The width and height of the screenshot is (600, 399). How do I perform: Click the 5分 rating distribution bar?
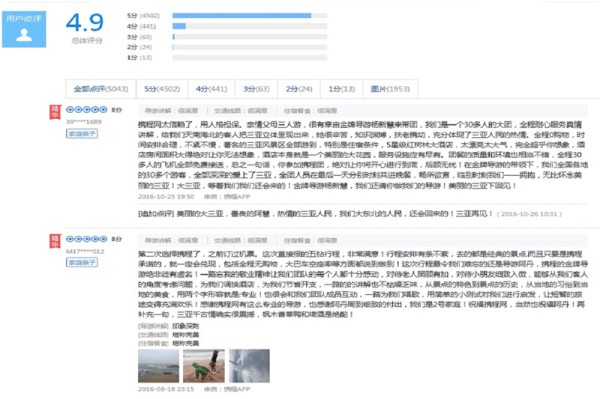pyautogui.click(x=249, y=16)
